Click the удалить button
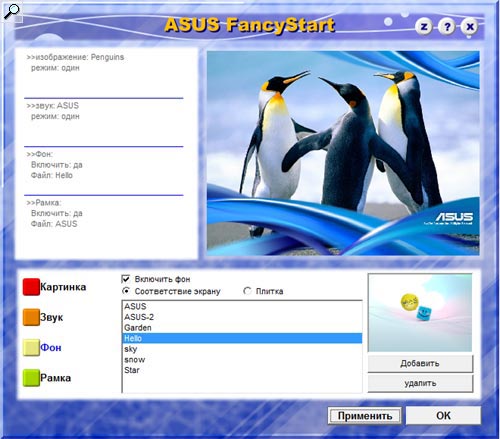The height and width of the screenshot is (439, 500). tap(420, 383)
